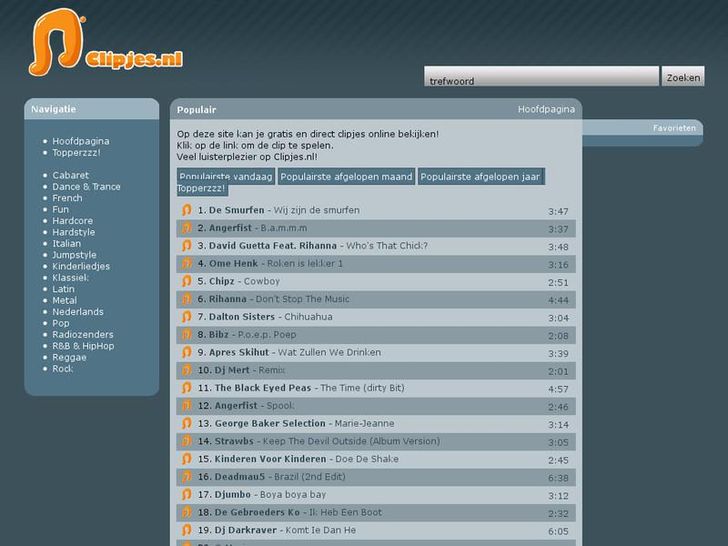Select the Populairste afgelopen jaar tab
Image resolution: width=728 pixels, height=546 pixels.
[x=480, y=176]
